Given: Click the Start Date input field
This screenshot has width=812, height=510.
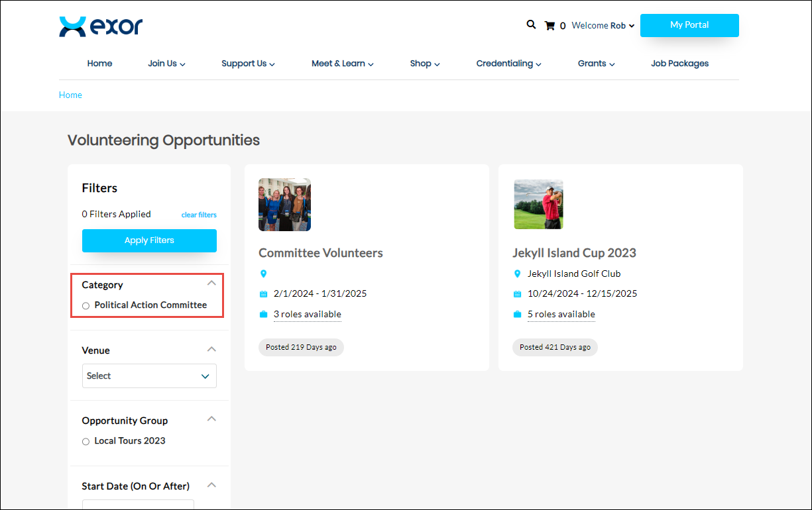Looking at the screenshot, I should 138,505.
